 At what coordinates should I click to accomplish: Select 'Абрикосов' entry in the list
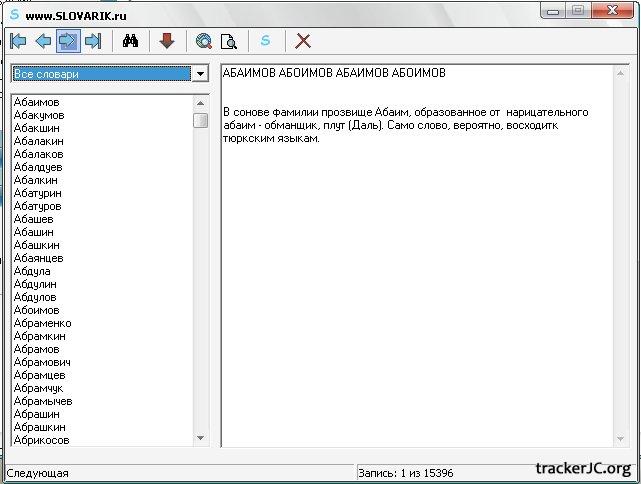coord(42,440)
